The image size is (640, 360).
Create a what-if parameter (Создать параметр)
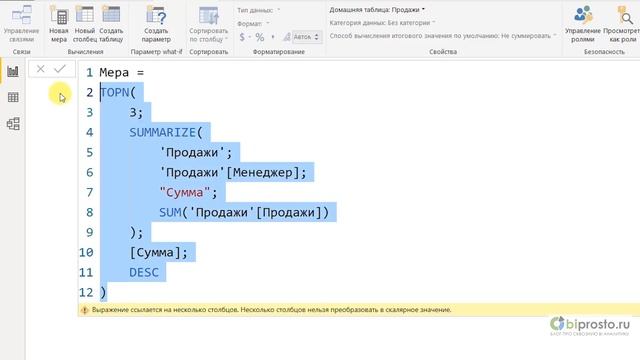tap(156, 24)
